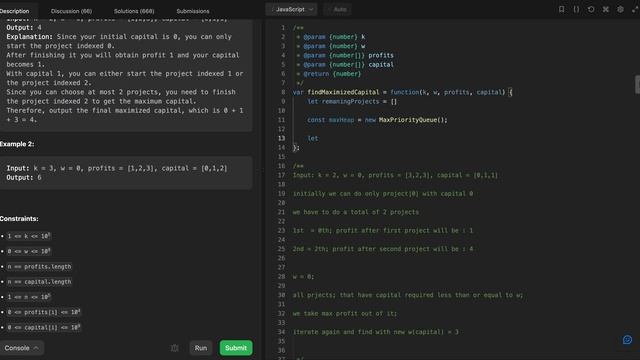The width and height of the screenshot is (640, 360).
Task: Click comment line 'w = 0;'
Action: (x=303, y=277)
